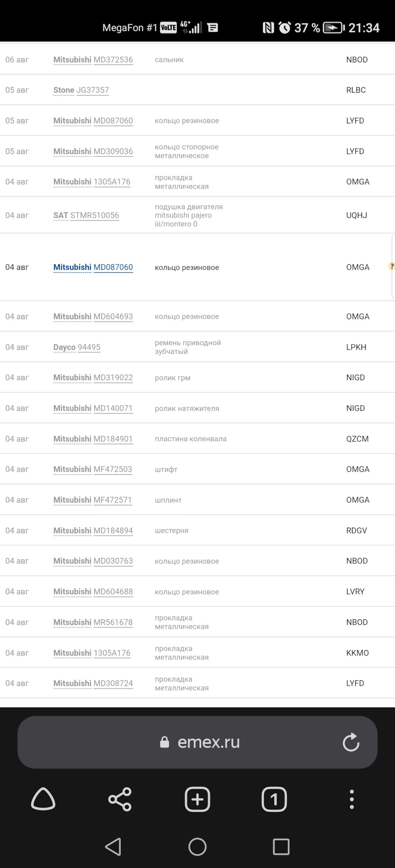The width and height of the screenshot is (395, 868).
Task: Open the Alice assistant icon
Action: pyautogui.click(x=43, y=799)
